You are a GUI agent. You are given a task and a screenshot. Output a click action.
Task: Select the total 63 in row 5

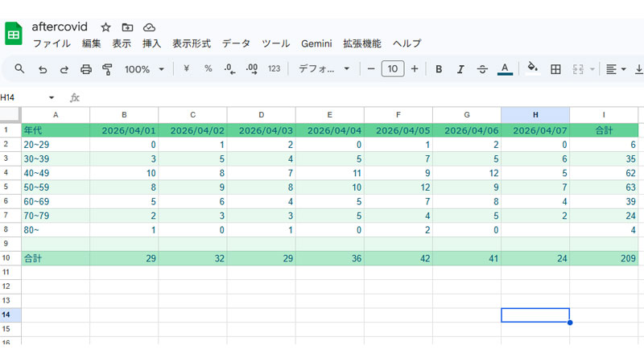pos(604,187)
